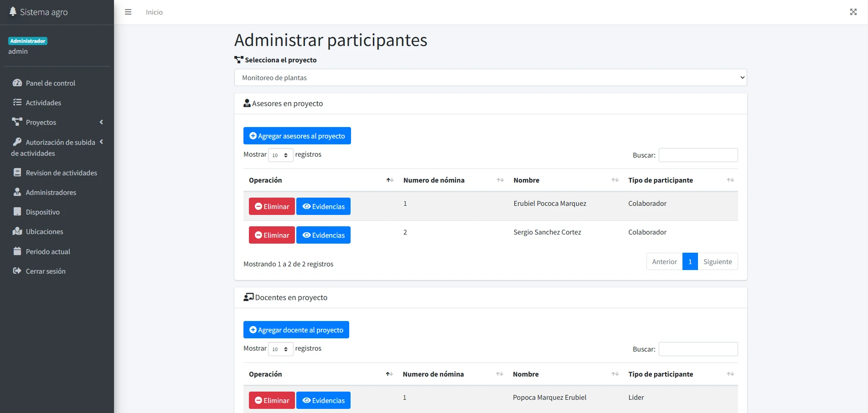Viewport: 868px width, 413px height.
Task: Click the Selecciona el proyecto diagram icon
Action: (239, 60)
